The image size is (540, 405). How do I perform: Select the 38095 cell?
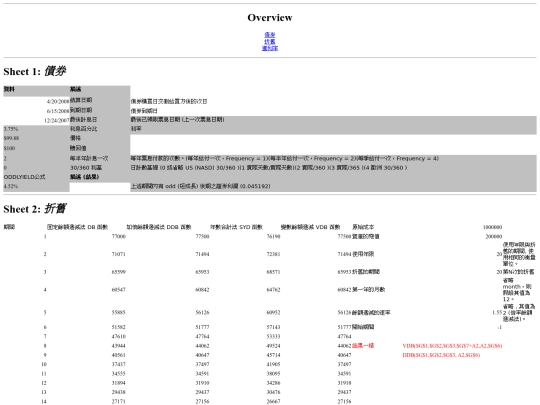273,373
